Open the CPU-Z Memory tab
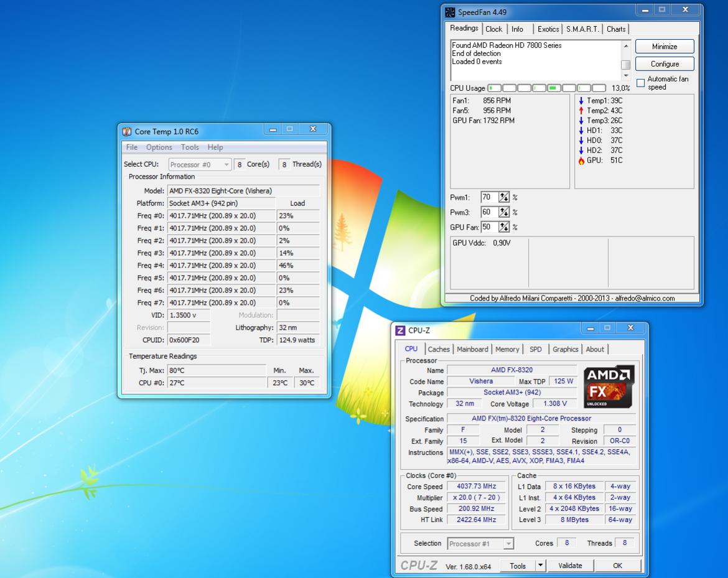 pyautogui.click(x=507, y=350)
